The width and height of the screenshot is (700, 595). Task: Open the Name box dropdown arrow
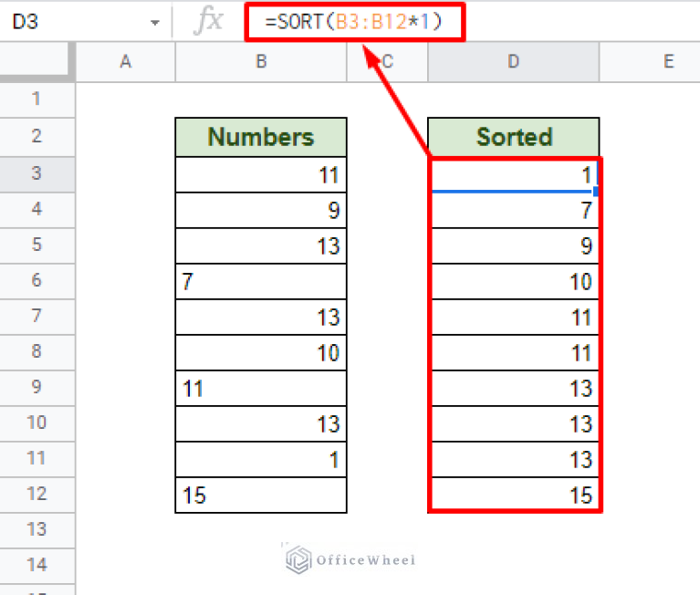click(154, 21)
